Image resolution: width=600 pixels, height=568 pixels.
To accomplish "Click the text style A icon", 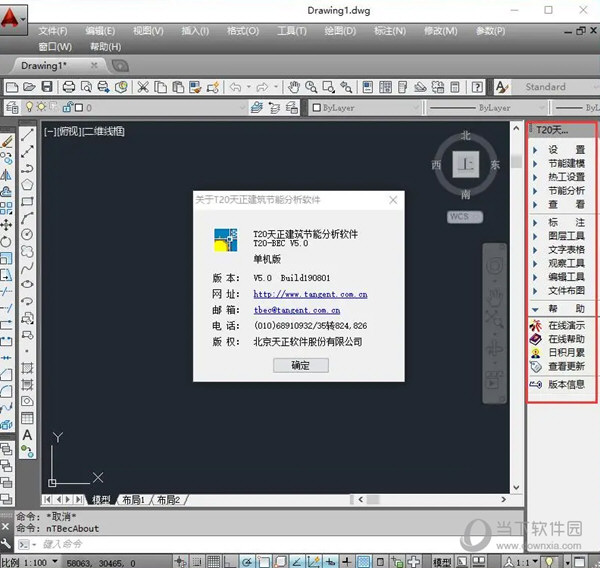I will click(x=502, y=87).
